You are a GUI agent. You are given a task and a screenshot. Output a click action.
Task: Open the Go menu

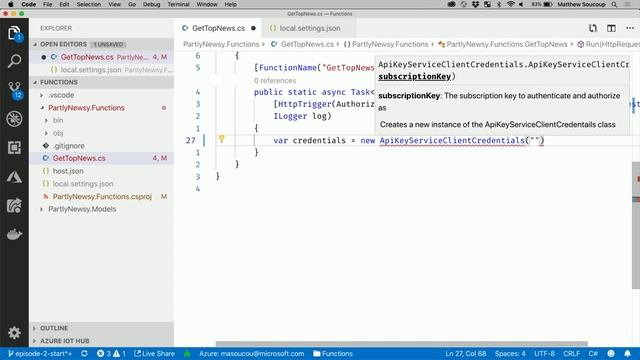coord(132,4)
